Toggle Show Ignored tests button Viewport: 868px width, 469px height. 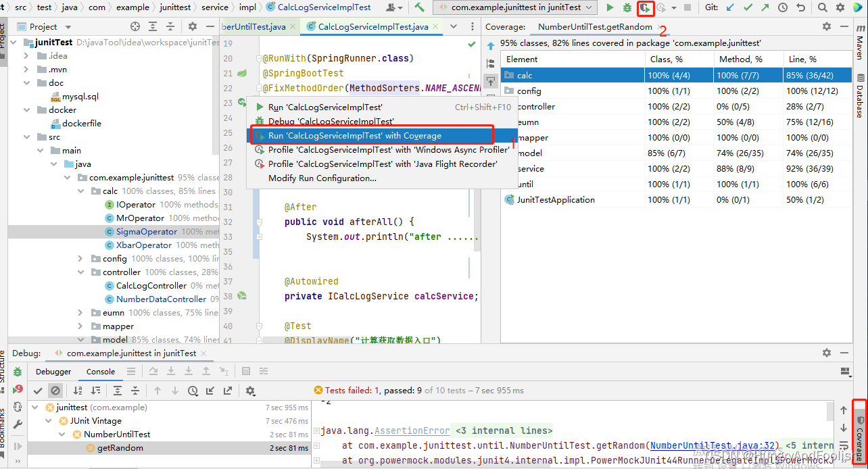(55, 391)
